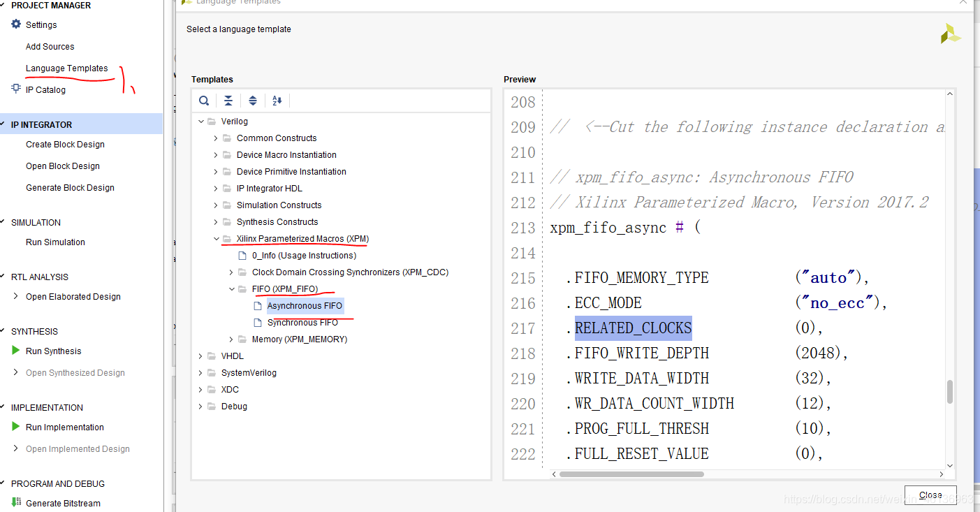
Task: Expand the SystemVerilog tree node
Action: point(201,373)
